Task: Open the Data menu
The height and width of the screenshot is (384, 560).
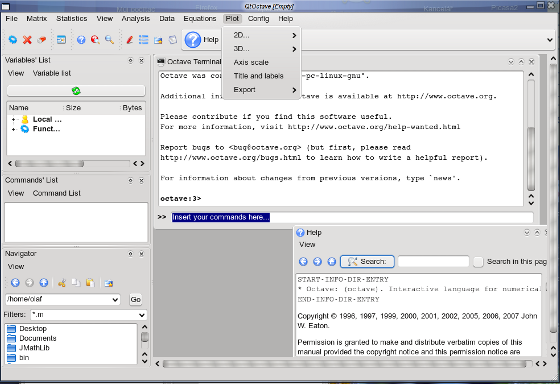Action: (x=167, y=19)
